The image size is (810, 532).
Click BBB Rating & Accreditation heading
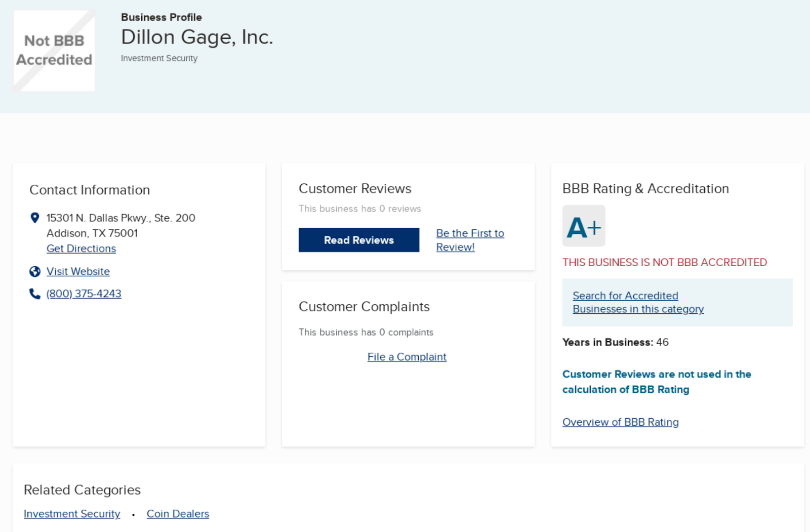point(645,188)
